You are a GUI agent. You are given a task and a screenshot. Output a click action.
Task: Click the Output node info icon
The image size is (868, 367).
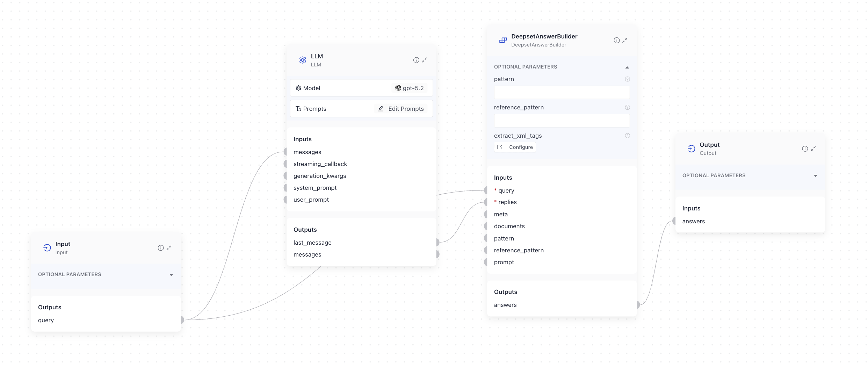805,149
